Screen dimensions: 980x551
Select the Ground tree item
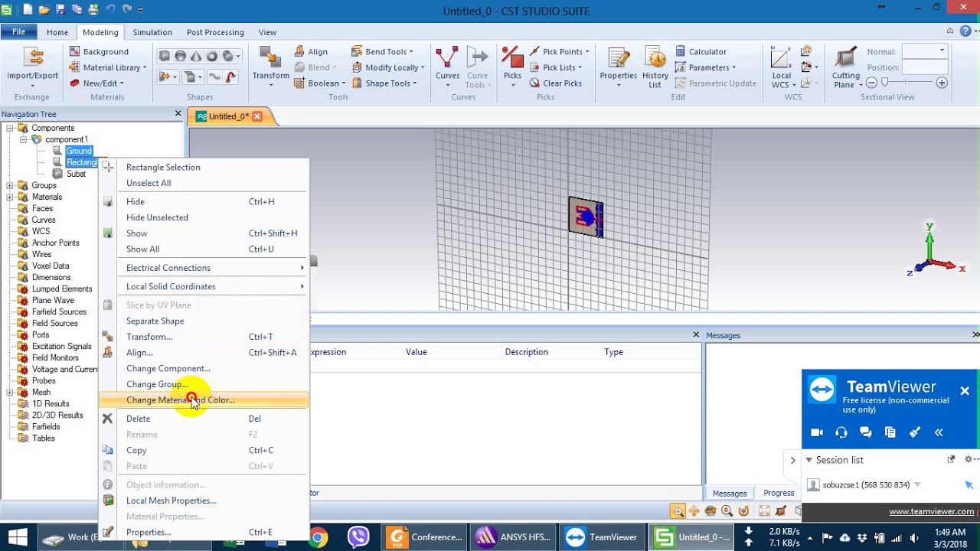coord(79,151)
